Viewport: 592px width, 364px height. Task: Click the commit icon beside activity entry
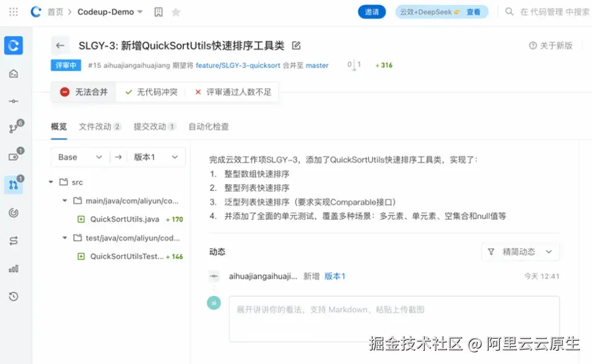click(214, 276)
